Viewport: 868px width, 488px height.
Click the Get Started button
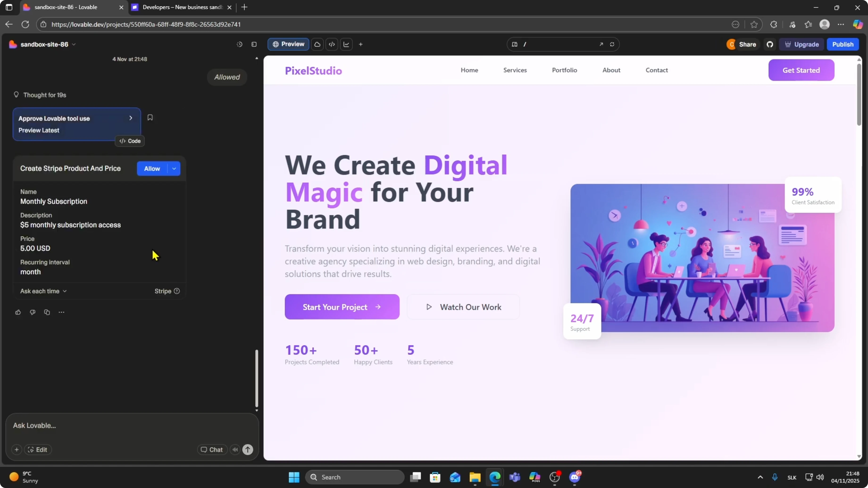click(801, 70)
